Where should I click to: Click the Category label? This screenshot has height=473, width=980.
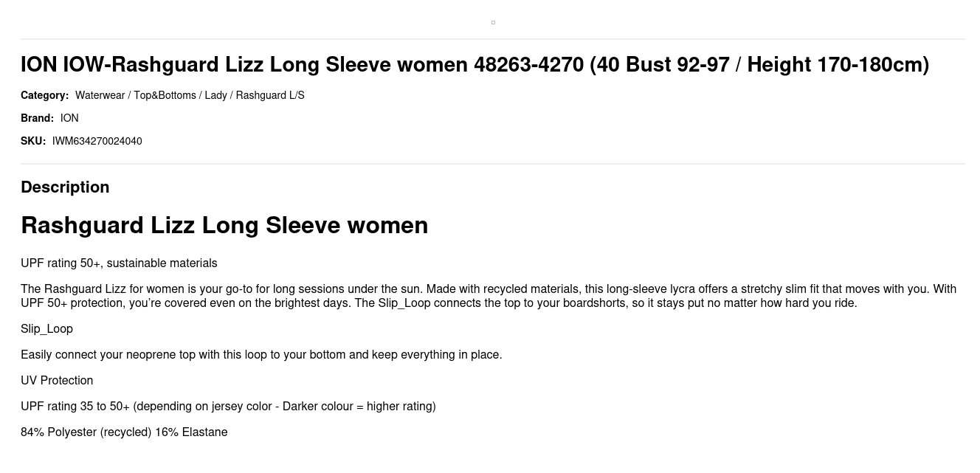pyautogui.click(x=44, y=95)
